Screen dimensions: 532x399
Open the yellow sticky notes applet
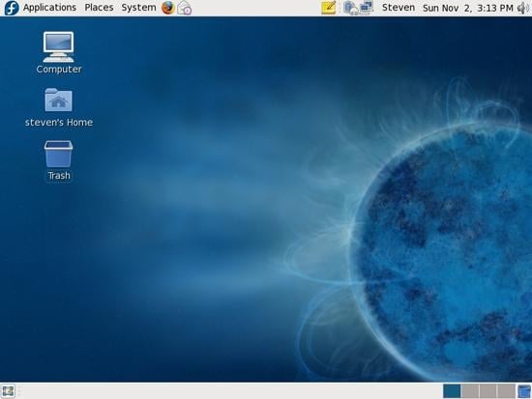click(x=329, y=8)
